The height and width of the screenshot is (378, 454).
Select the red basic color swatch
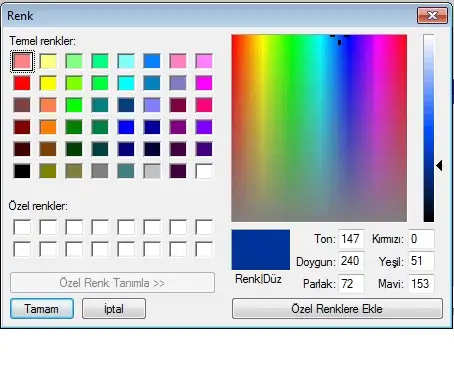point(22,83)
